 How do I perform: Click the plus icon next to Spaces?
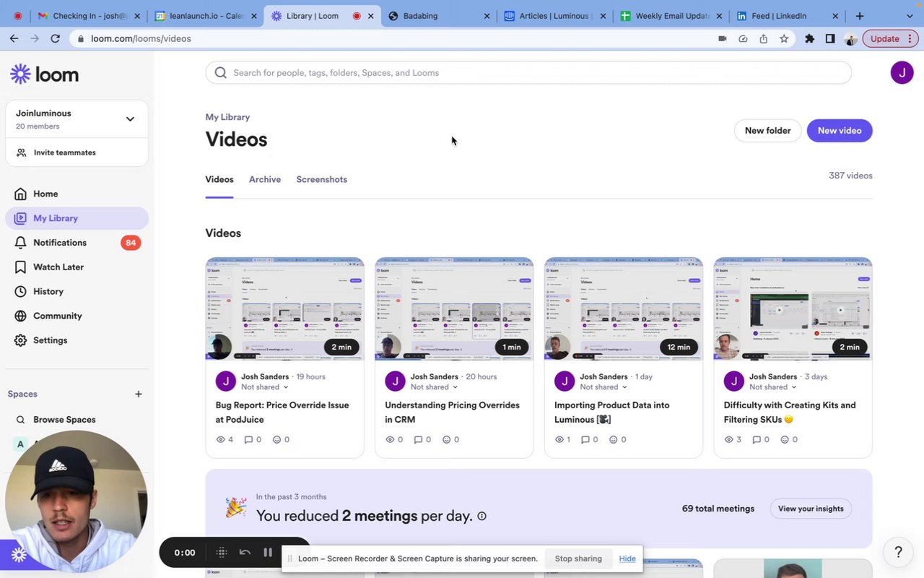click(x=139, y=394)
